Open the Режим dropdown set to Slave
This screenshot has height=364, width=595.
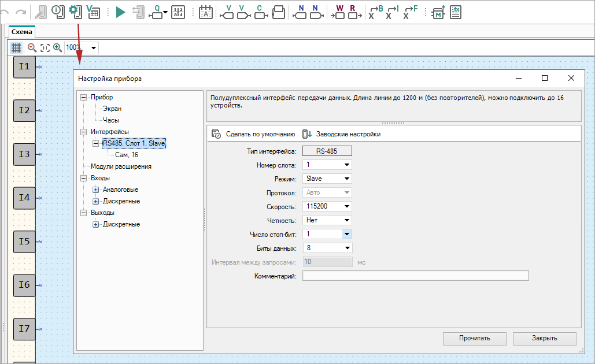point(347,179)
